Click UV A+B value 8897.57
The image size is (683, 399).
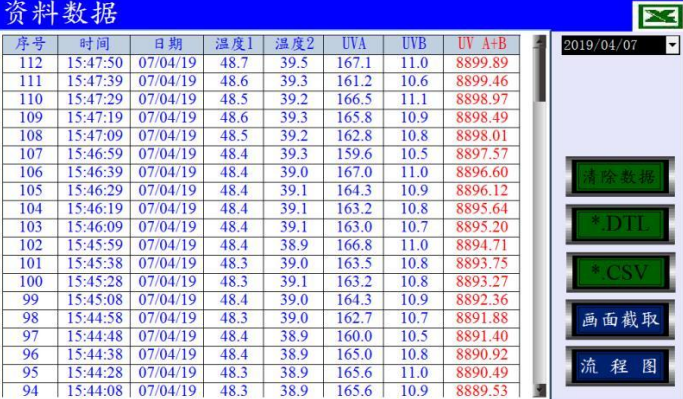click(x=482, y=154)
